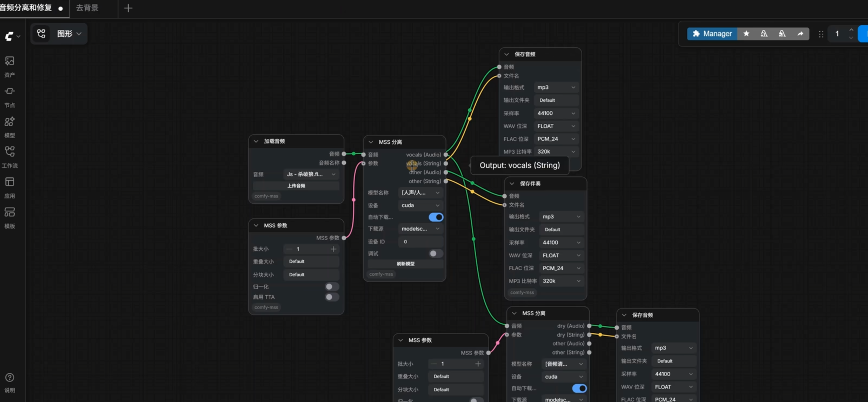Click the star icon next to Manager

[746, 34]
